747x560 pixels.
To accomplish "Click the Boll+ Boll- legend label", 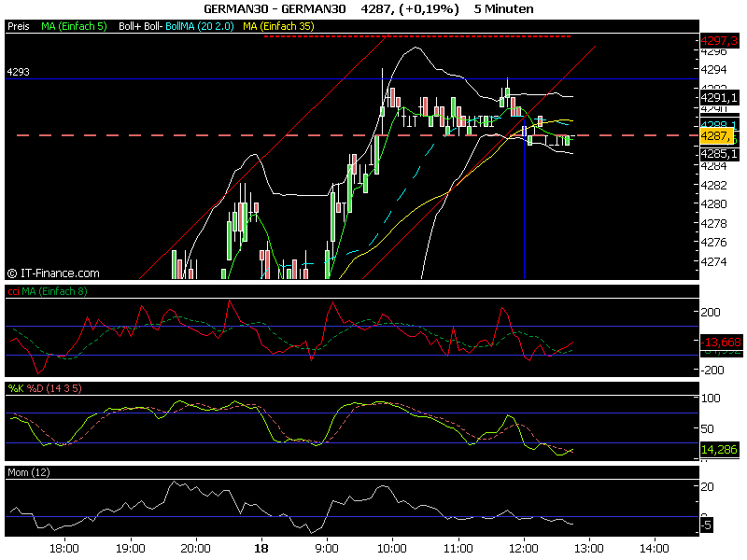I will click(x=140, y=27).
